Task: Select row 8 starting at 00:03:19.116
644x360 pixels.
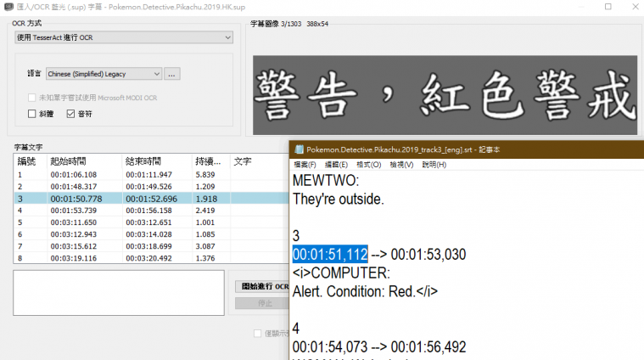Action: click(151, 258)
